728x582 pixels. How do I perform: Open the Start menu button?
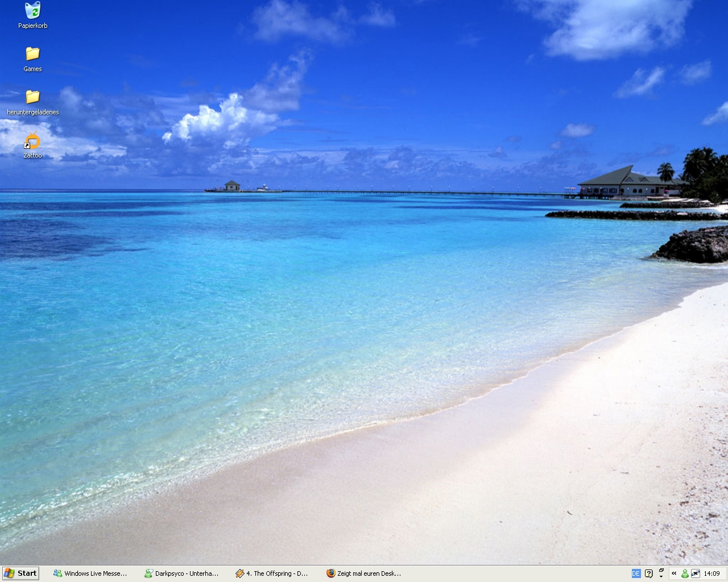click(20, 573)
